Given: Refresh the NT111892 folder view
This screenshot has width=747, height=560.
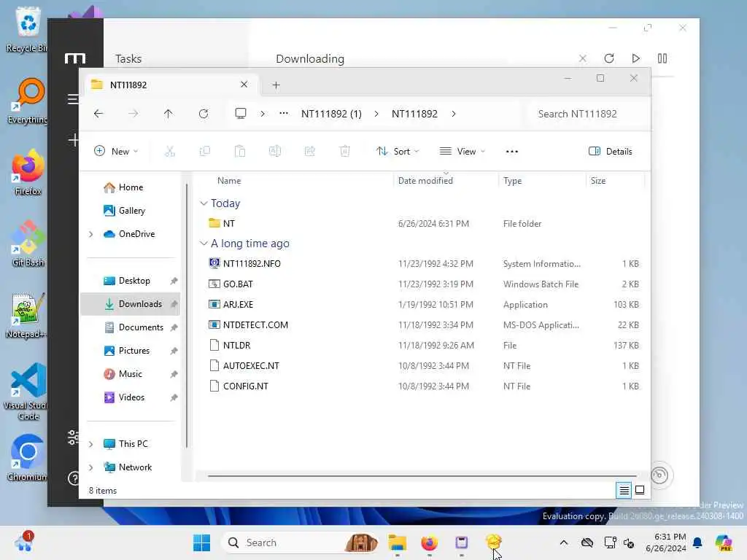Looking at the screenshot, I should pyautogui.click(x=204, y=114).
